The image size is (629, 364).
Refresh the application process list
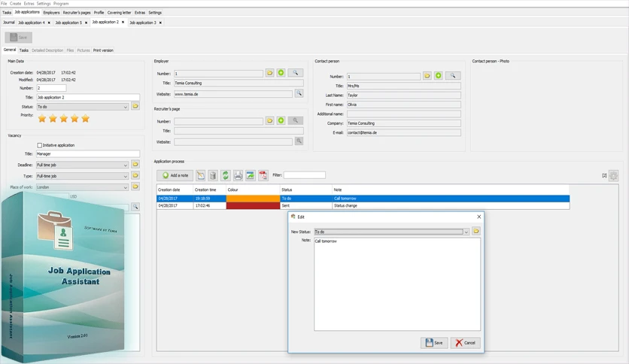tap(226, 175)
